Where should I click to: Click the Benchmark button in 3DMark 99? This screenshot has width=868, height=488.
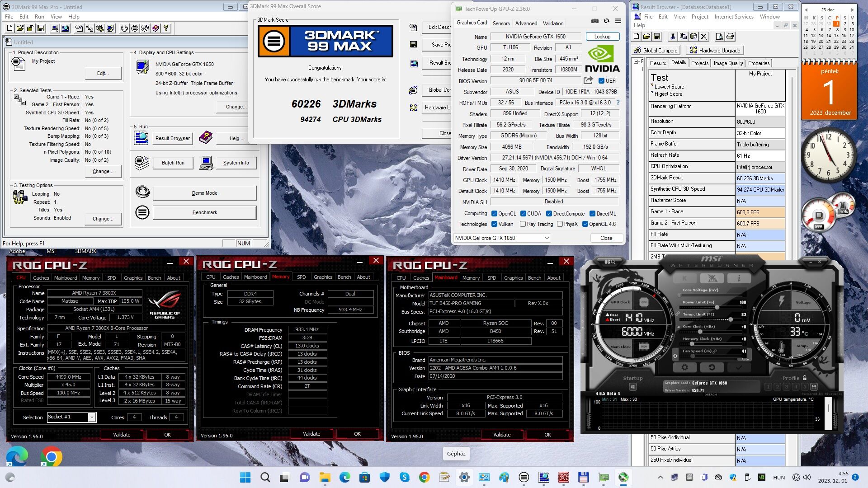pyautogui.click(x=204, y=212)
